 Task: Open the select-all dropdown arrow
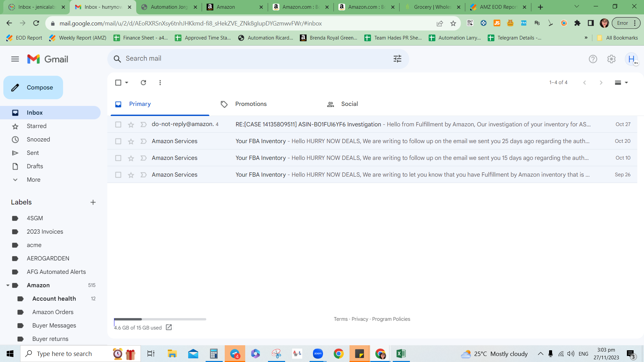pos(127,82)
